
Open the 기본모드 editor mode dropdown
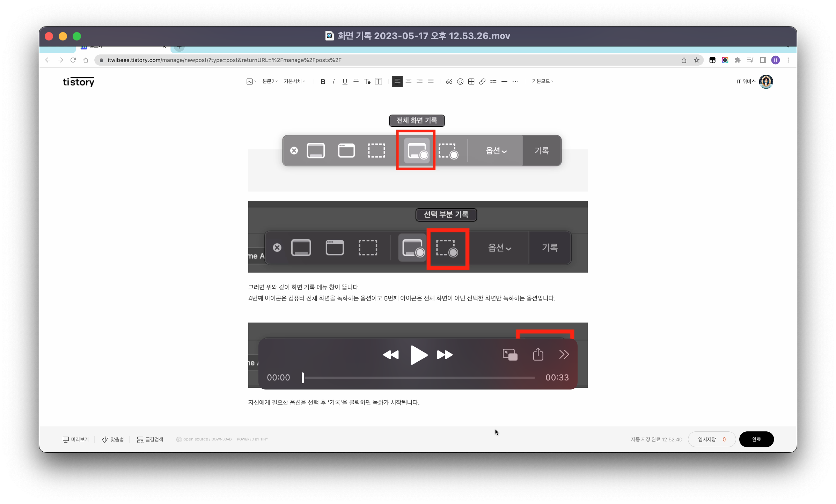pos(542,81)
